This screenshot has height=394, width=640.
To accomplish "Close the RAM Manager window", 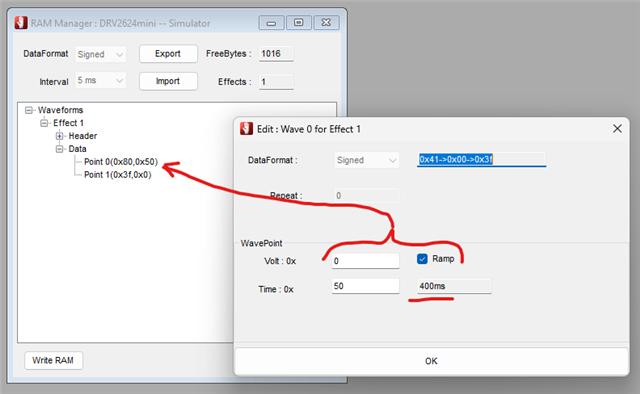I will 326,23.
